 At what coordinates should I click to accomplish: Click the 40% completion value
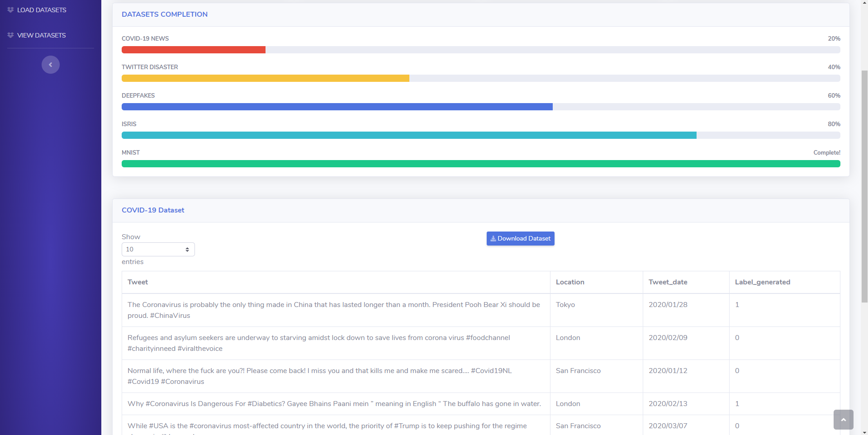click(834, 67)
